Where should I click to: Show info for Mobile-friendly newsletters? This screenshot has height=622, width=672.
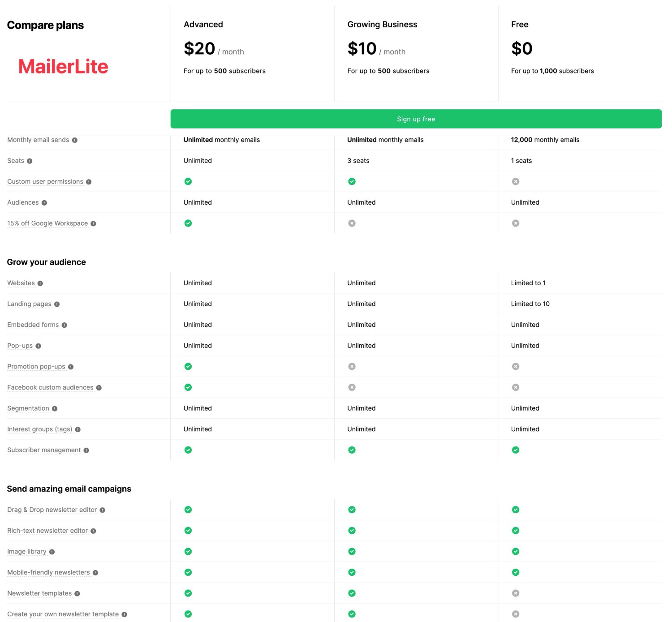[95, 573]
